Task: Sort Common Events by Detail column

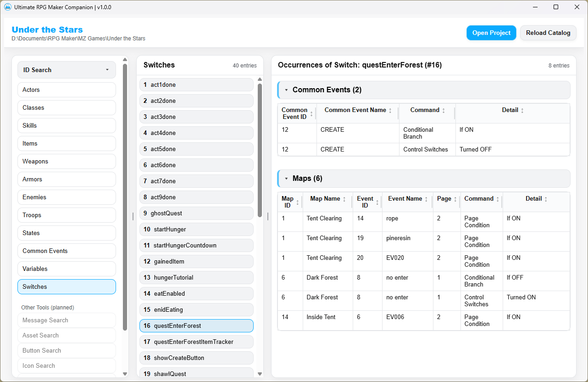Action: (513, 110)
